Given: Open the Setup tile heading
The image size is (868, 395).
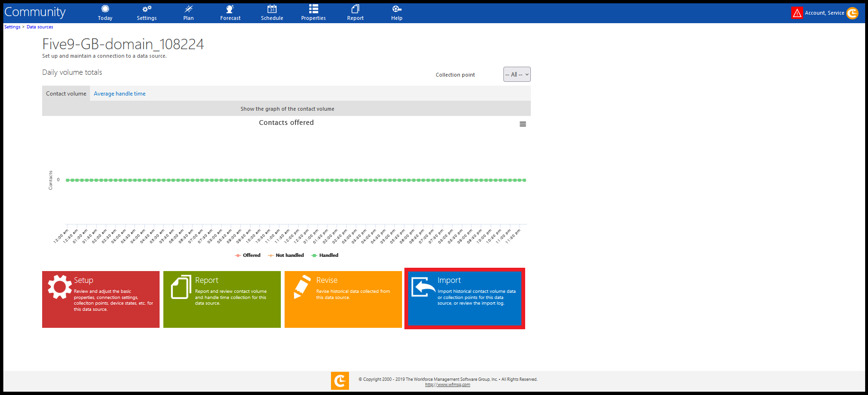Looking at the screenshot, I should coord(83,280).
